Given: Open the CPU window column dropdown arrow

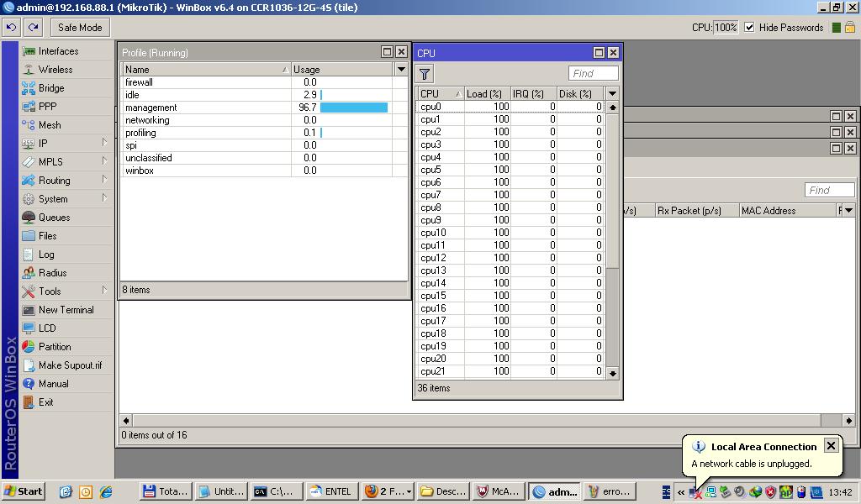Looking at the screenshot, I should 612,94.
